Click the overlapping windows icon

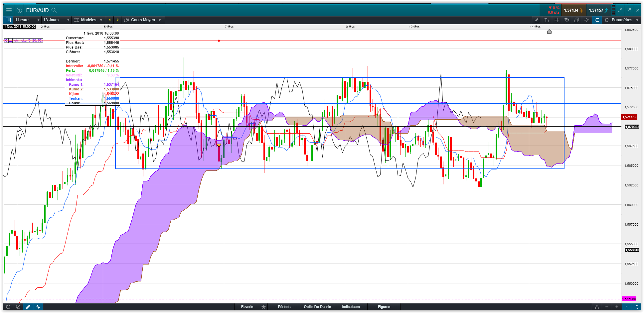[x=576, y=20]
